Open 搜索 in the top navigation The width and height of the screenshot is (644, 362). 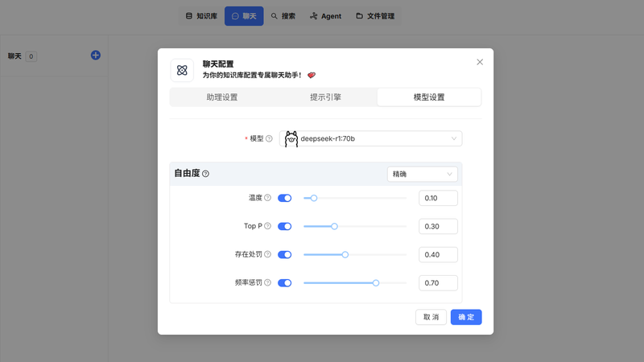pos(283,16)
